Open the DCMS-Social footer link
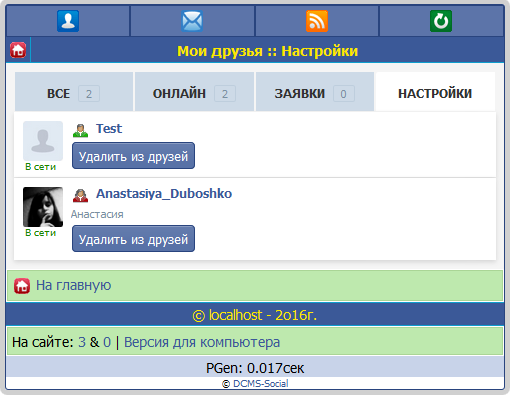The image size is (513, 398). tap(261, 384)
